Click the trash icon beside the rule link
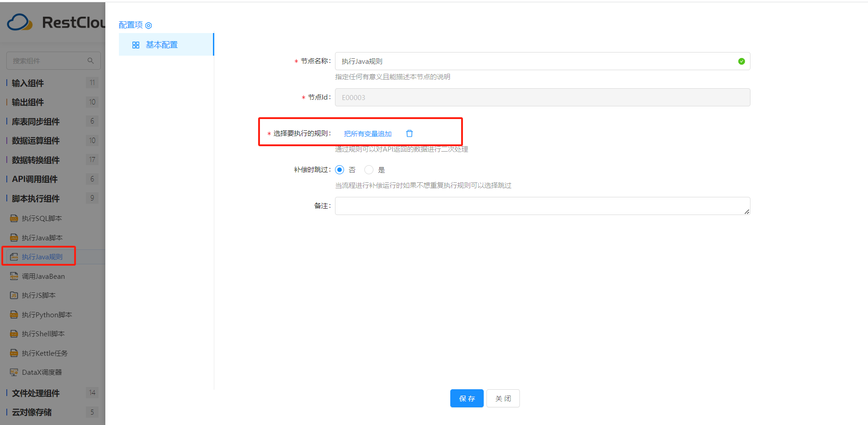This screenshot has width=868, height=425. (409, 134)
